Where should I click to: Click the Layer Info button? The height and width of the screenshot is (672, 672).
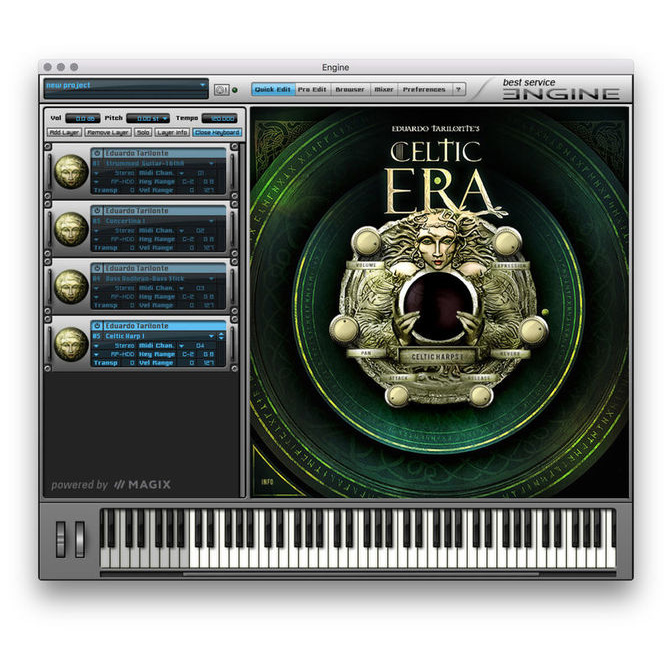click(172, 132)
